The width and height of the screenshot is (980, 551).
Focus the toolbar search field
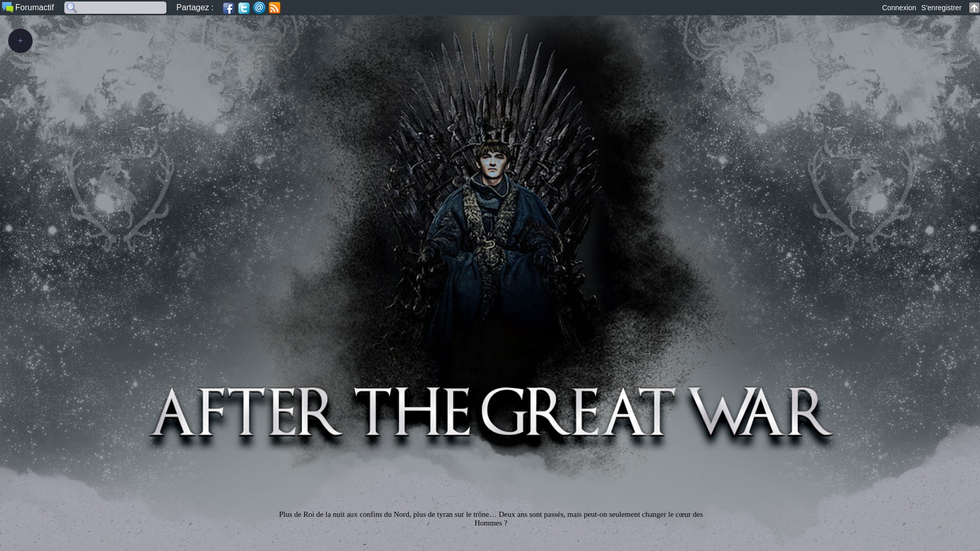coord(115,8)
